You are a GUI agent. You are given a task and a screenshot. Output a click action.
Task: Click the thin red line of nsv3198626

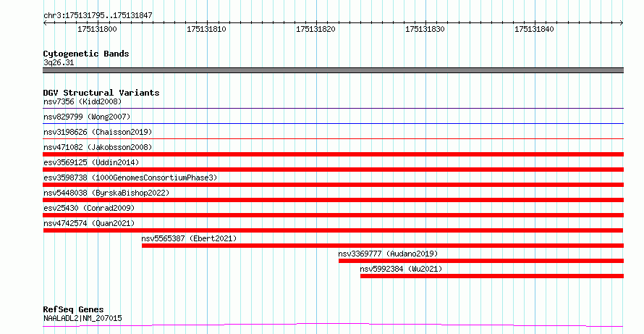(x=333, y=139)
